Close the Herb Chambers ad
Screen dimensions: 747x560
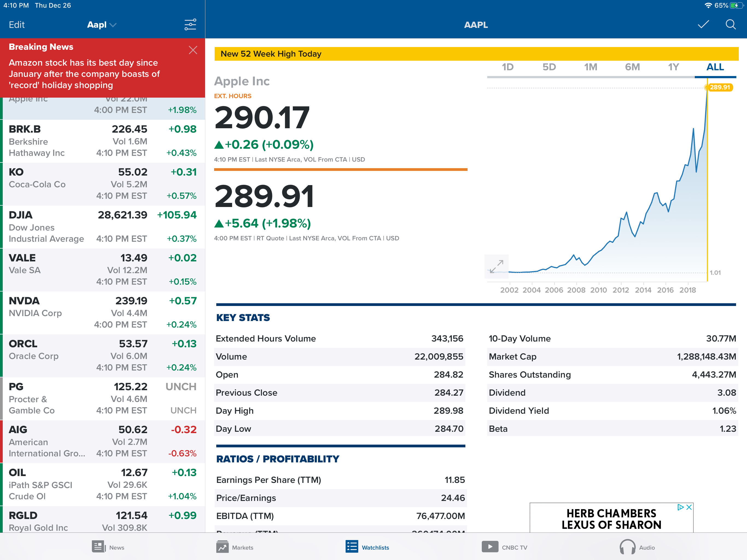(689, 507)
